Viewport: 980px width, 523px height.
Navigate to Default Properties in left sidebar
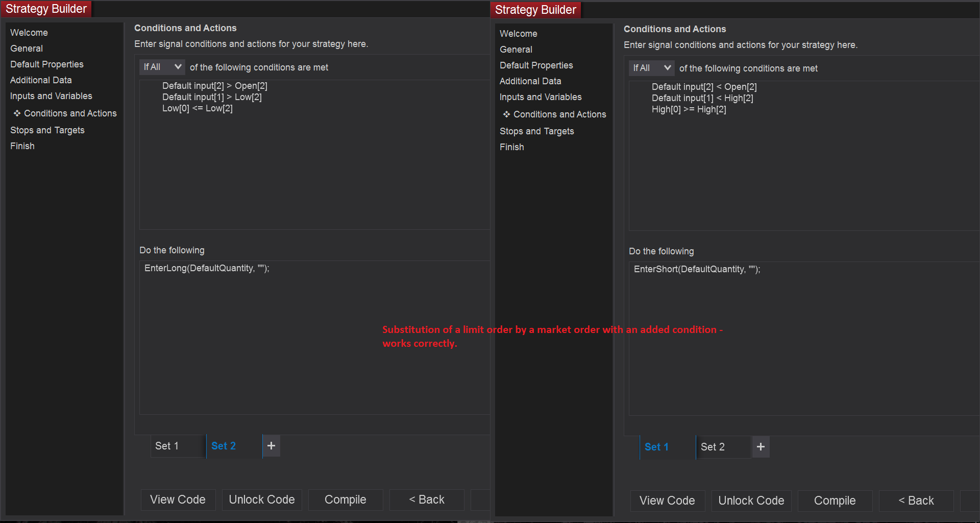pyautogui.click(x=47, y=64)
